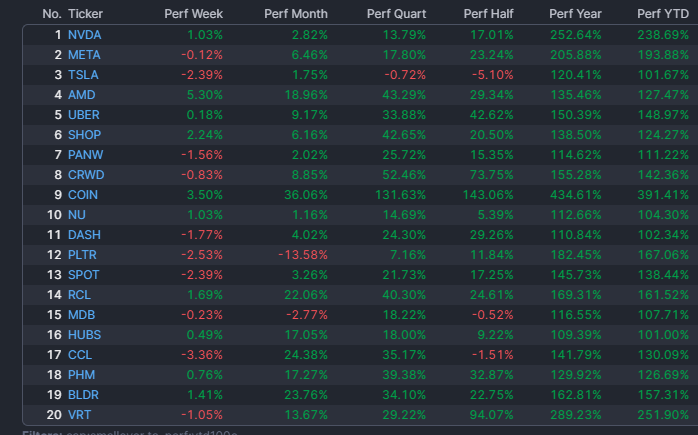Open the PHM ticker link
Viewport: 698px width, 435px height.
click(x=81, y=375)
